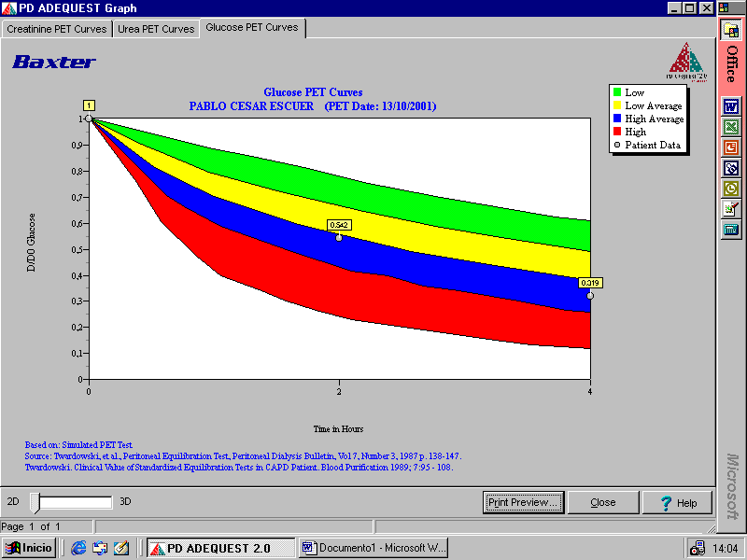Launch Excel from the Office shortcut bar

(731, 126)
